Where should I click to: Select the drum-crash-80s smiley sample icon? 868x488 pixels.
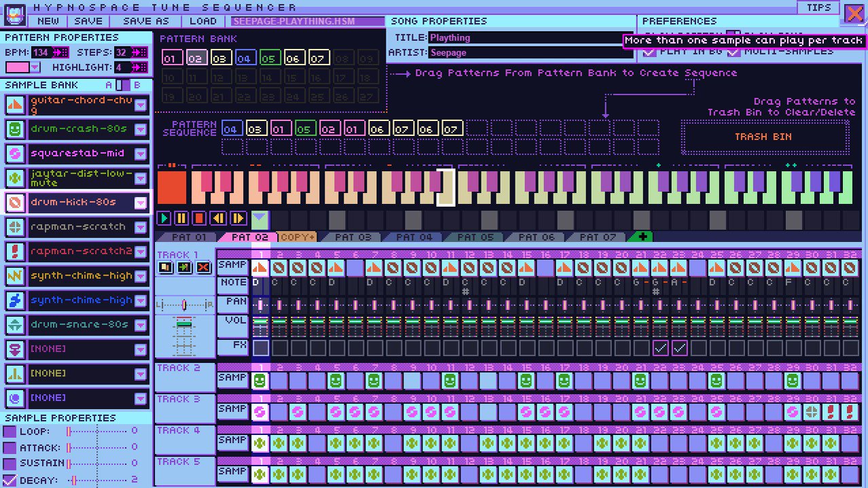(16, 129)
